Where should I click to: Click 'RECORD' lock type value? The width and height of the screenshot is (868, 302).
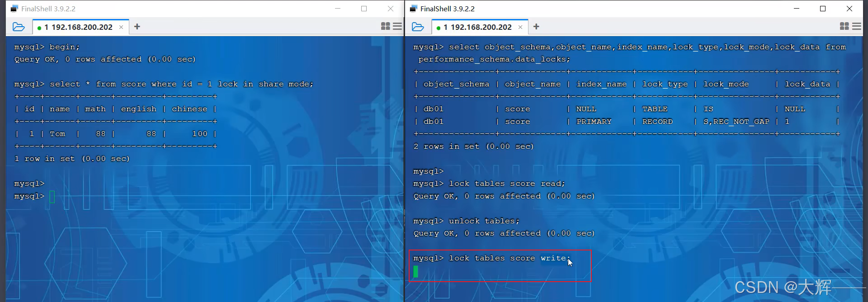click(x=657, y=122)
